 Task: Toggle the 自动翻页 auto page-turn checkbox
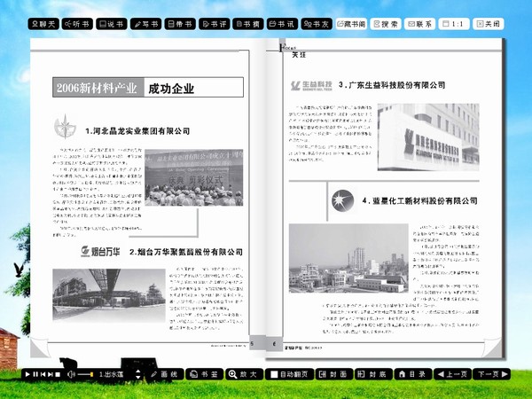tap(274, 374)
